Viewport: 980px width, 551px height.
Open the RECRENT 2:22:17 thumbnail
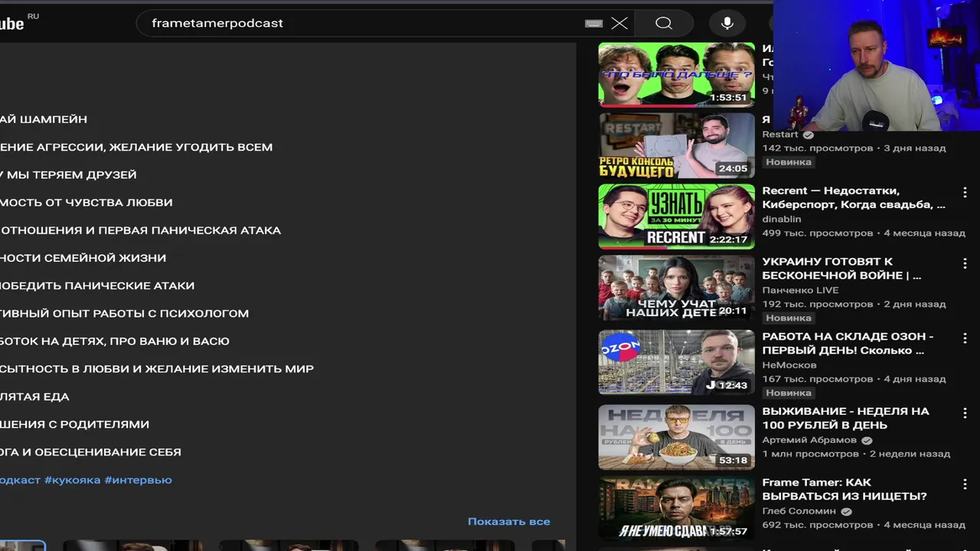click(x=676, y=217)
